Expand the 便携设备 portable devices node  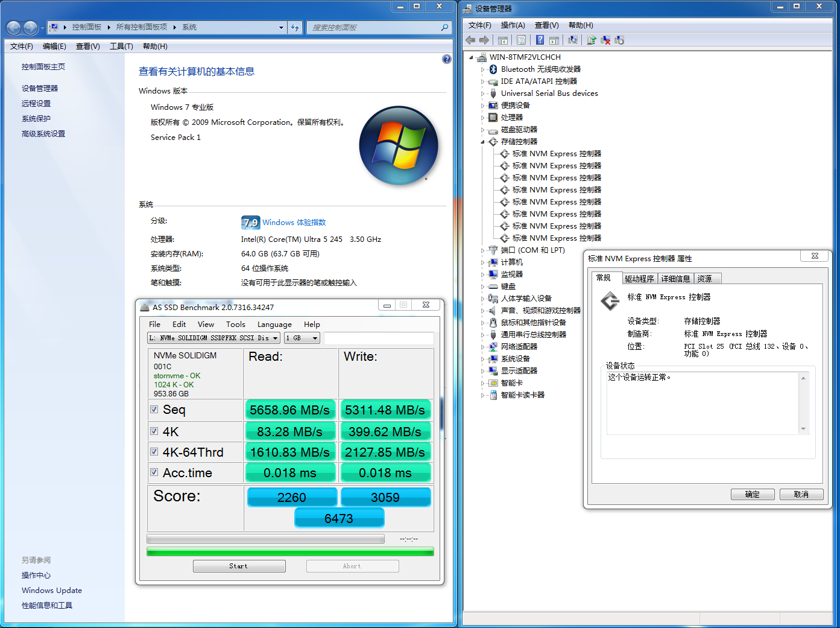(482, 106)
